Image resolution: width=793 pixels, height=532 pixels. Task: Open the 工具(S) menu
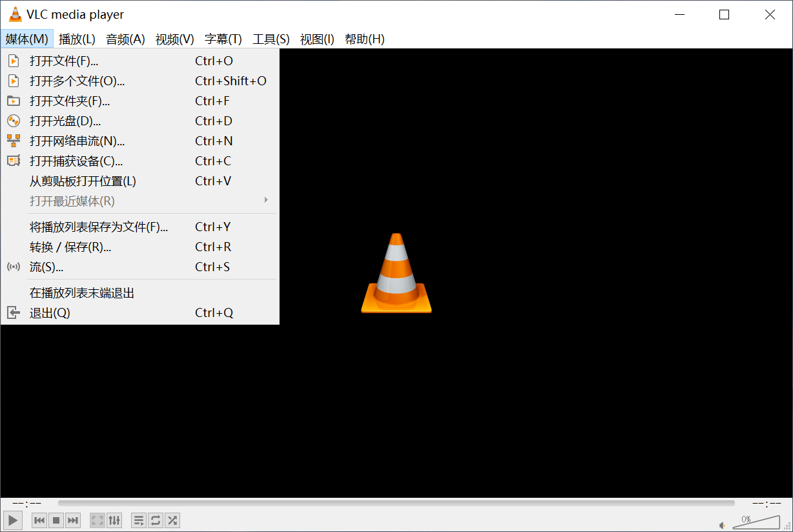click(271, 39)
